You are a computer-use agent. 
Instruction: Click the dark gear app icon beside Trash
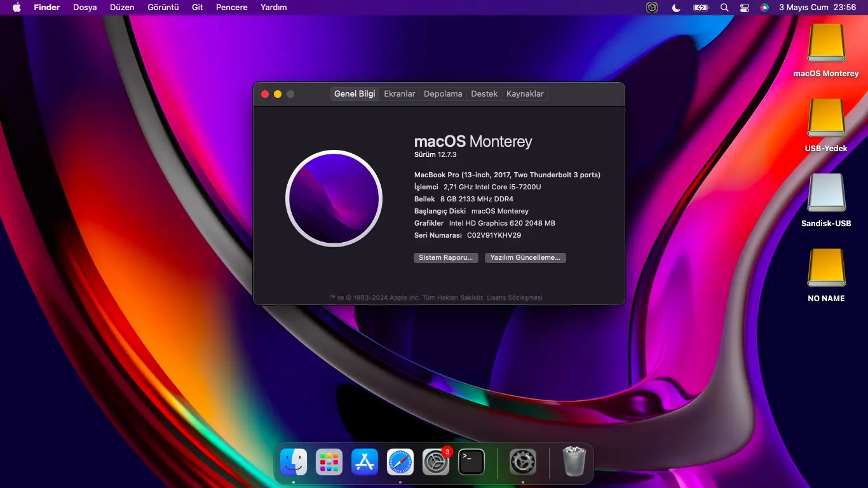pos(523,462)
